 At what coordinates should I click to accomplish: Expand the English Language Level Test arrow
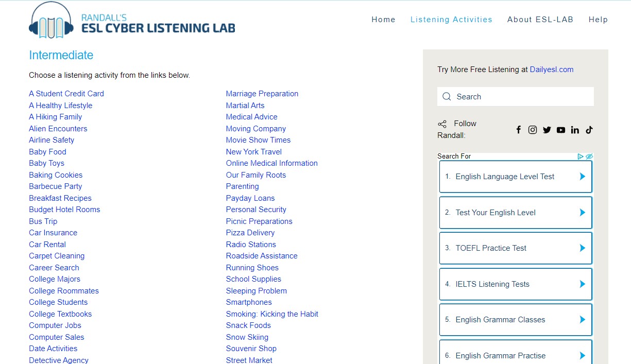coord(583,176)
